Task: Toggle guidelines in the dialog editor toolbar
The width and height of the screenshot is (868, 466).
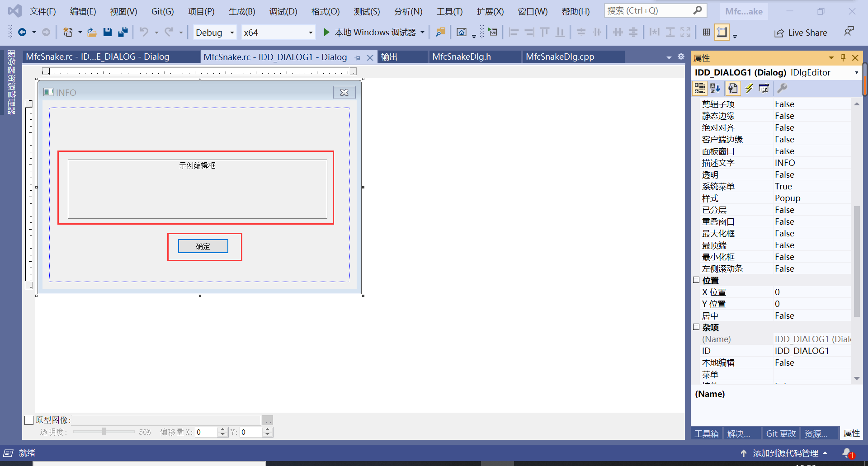Action: 722,32
